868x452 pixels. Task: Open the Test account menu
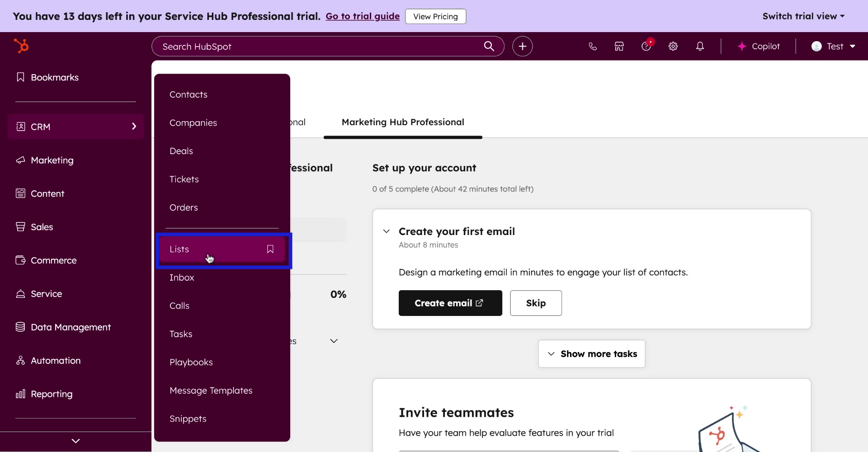pos(833,46)
